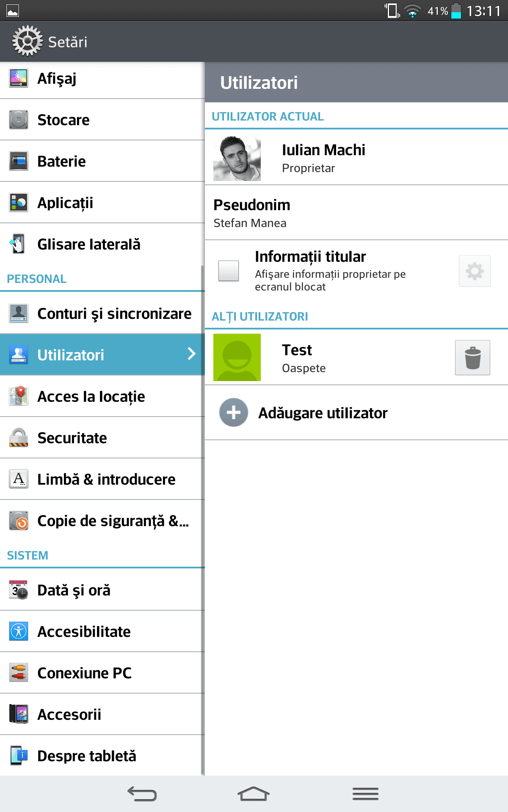Open Accesibilitate accessibility icon
508x812 pixels.
coord(19,631)
